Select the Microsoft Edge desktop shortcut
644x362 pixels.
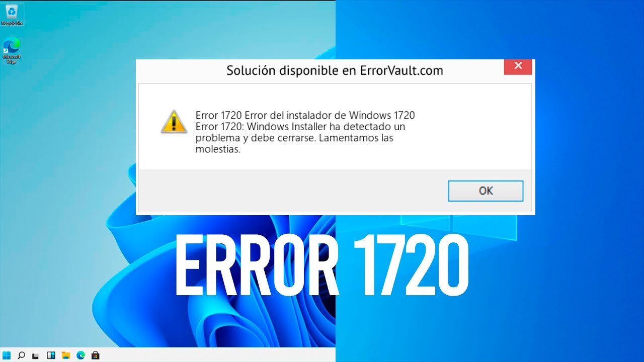pyautogui.click(x=12, y=50)
